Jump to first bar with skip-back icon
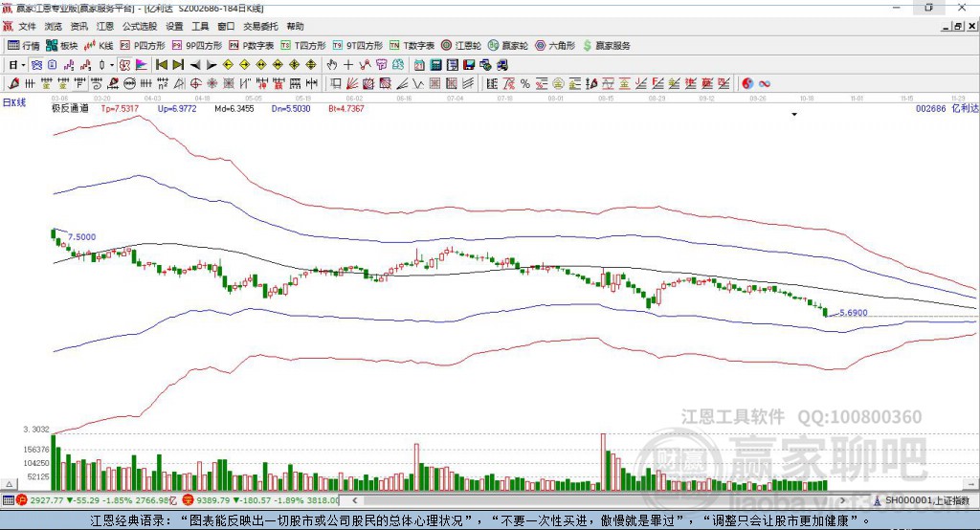Image resolution: width=980 pixels, height=530 pixels. (161, 65)
